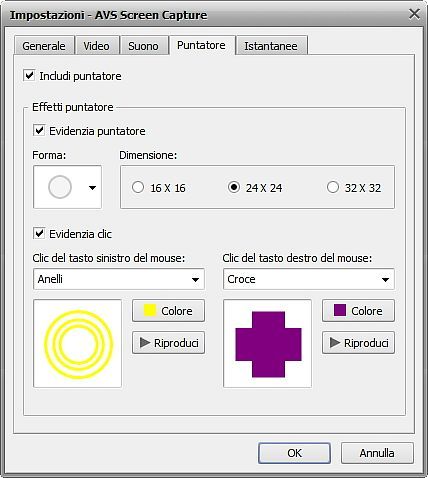
Task: Switch to the Generale tab
Action: (44, 46)
